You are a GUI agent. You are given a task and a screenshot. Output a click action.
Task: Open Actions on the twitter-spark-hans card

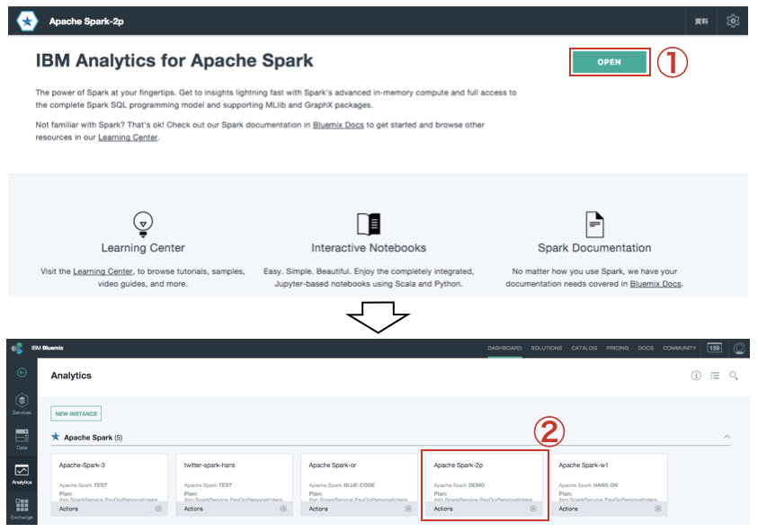click(x=193, y=509)
